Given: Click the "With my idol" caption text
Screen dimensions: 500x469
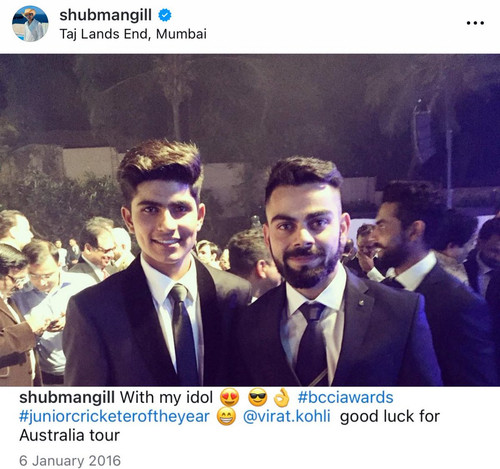Looking at the screenshot, I should 166,397.
